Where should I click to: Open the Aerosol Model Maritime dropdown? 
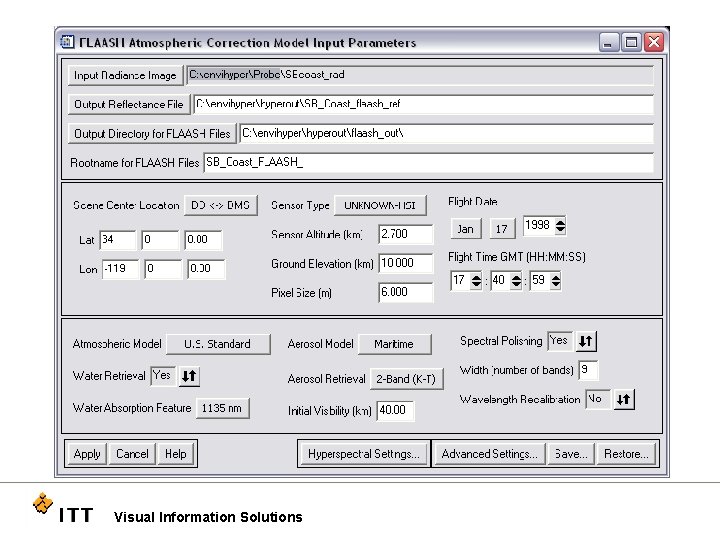[x=394, y=344]
